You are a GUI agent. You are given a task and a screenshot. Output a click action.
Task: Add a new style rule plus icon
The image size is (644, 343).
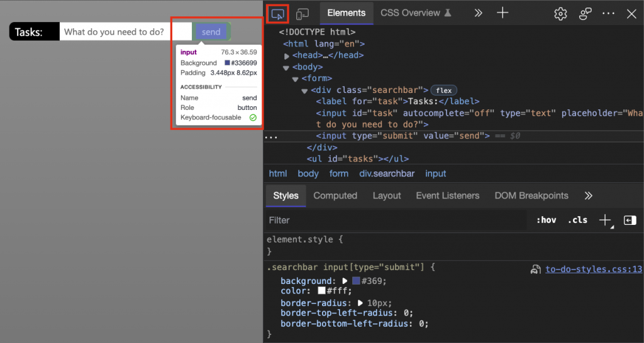click(605, 220)
